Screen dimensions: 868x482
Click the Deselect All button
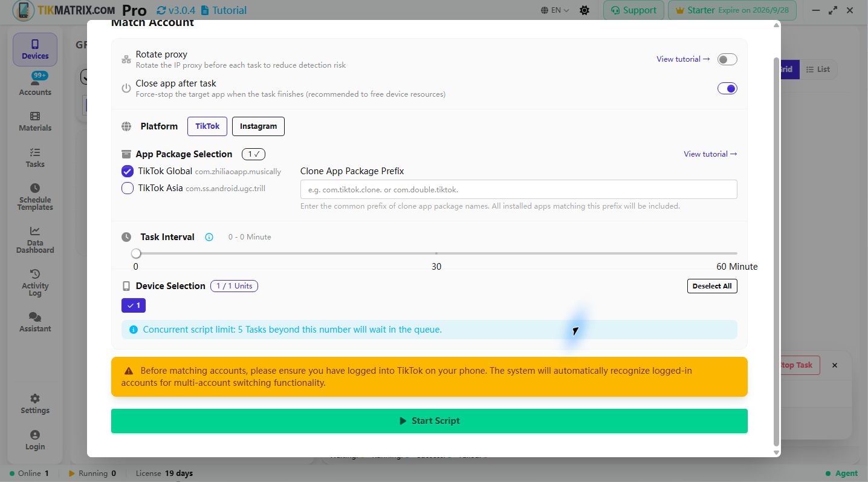coord(712,286)
